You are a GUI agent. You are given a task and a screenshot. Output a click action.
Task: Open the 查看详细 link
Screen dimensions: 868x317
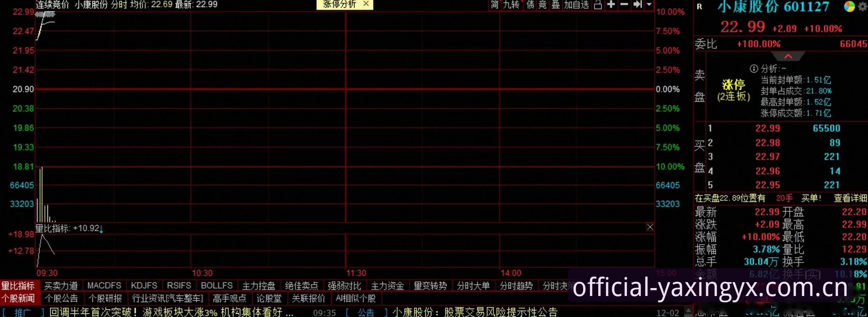(x=850, y=198)
